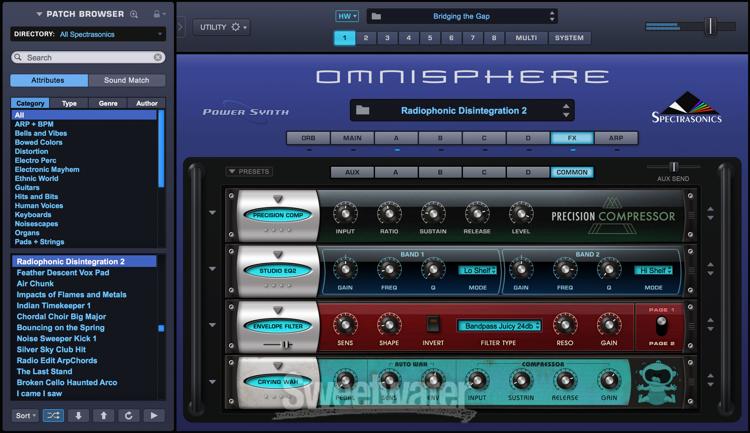Go to next patch with down arrow
The image size is (750, 433).
click(78, 415)
